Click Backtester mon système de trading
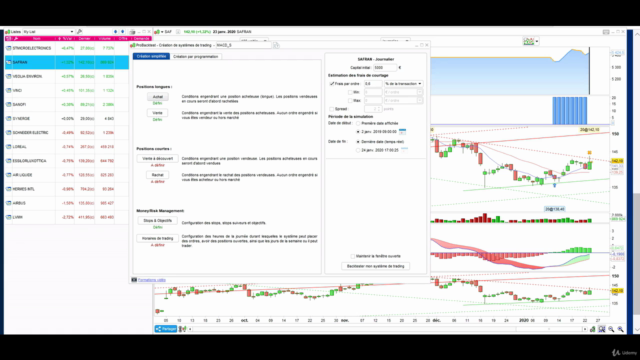Viewport: 640px width, 360px height. tap(376, 266)
